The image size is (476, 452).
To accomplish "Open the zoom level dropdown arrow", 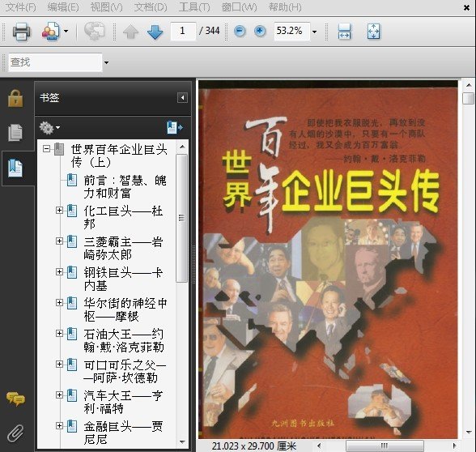I will pyautogui.click(x=314, y=32).
